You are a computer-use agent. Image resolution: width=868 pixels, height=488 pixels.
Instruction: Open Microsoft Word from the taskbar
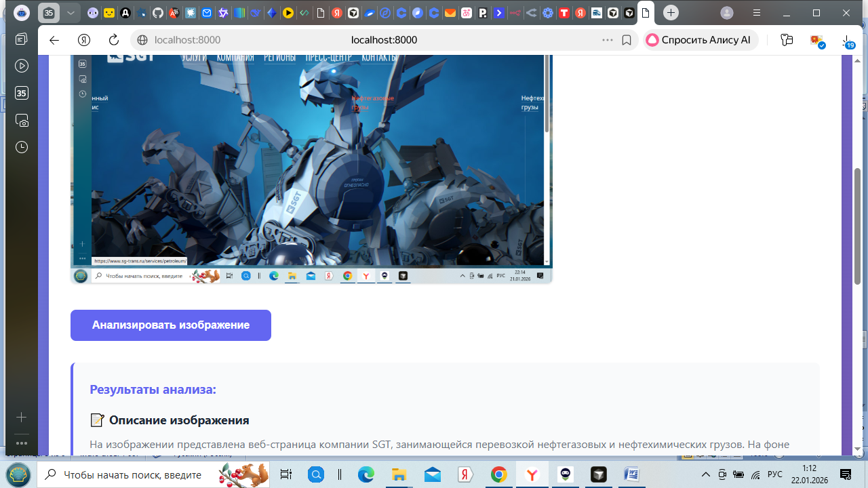click(x=631, y=474)
